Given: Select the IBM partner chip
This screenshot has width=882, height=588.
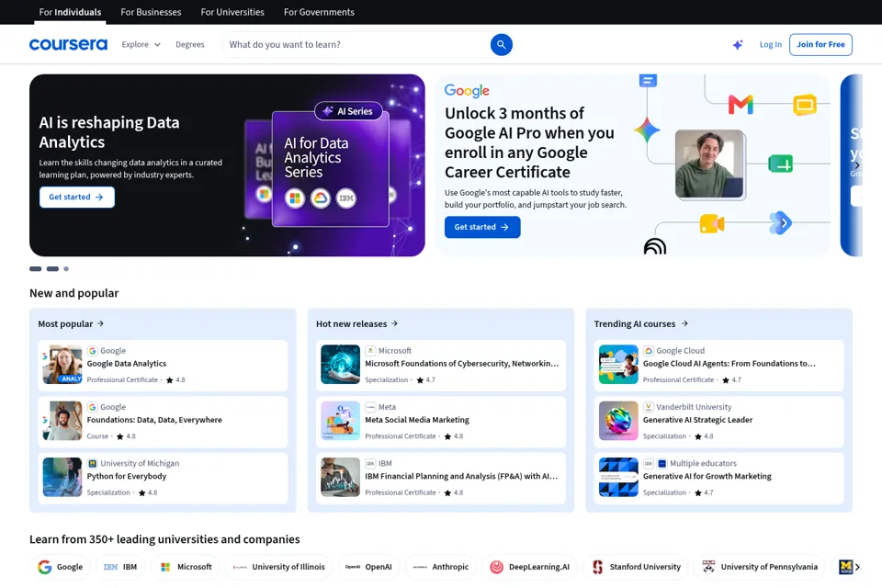Looking at the screenshot, I should click(x=120, y=567).
